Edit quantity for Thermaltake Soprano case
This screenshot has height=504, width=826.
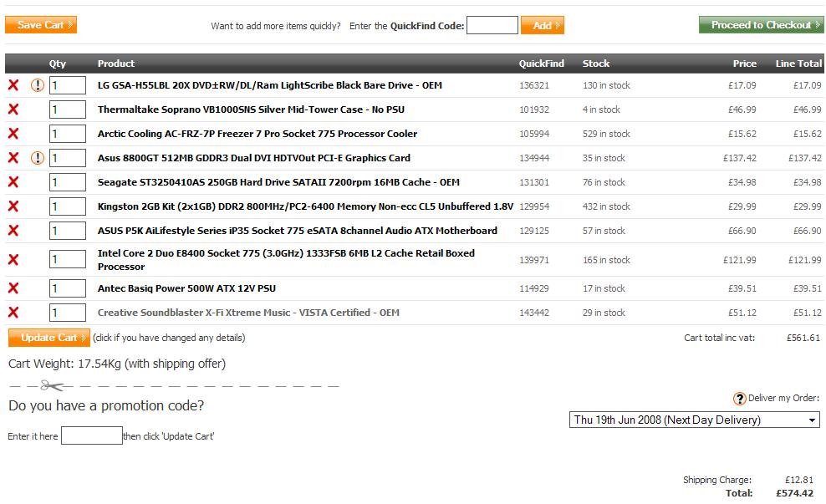point(68,109)
